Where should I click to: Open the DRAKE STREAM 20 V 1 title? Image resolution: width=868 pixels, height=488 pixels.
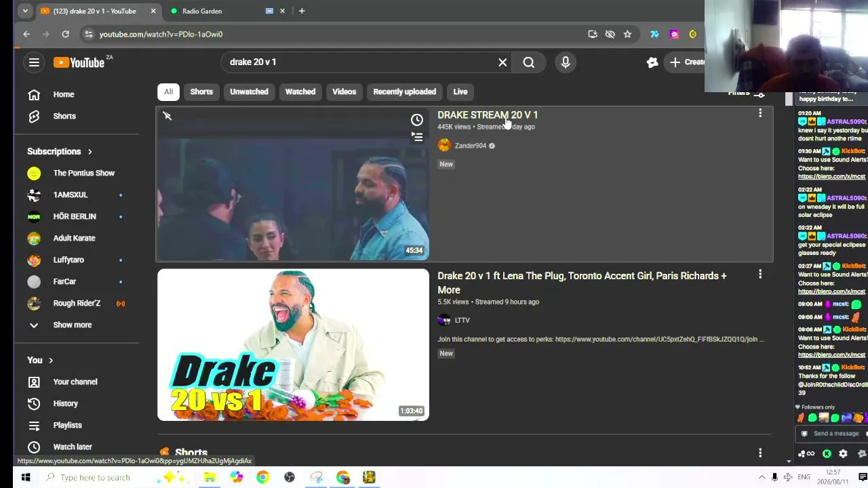pos(488,115)
